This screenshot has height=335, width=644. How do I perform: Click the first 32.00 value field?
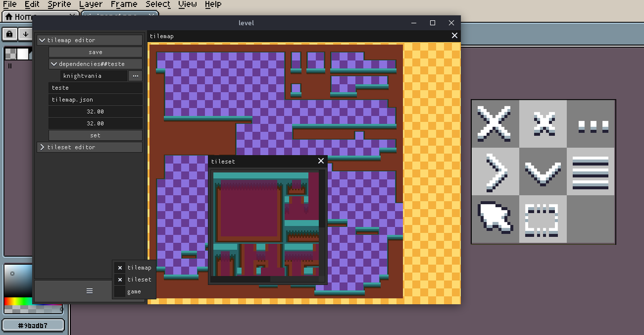click(x=96, y=112)
